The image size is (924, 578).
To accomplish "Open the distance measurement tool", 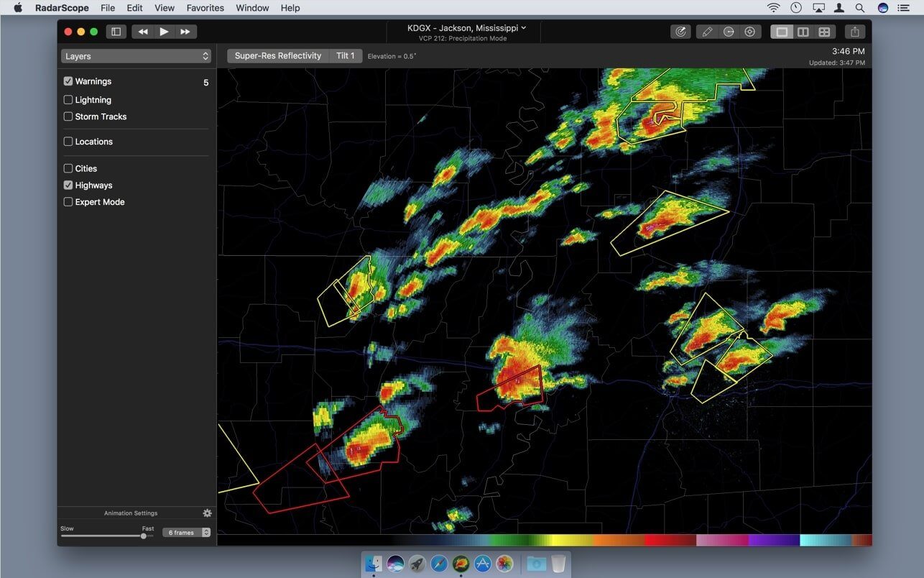I will (x=728, y=32).
